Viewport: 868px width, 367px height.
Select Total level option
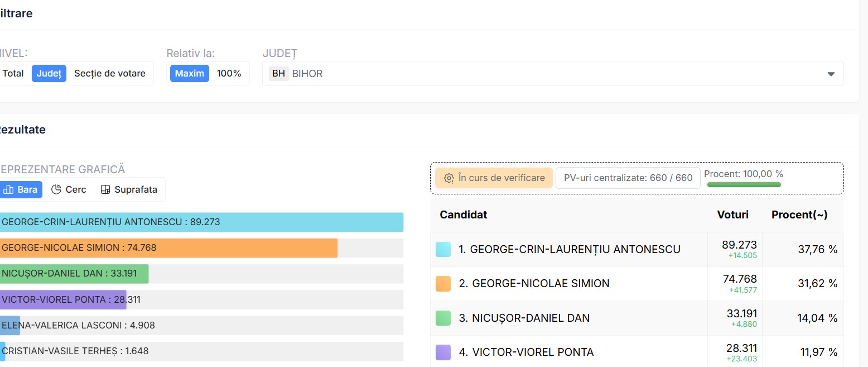(x=13, y=74)
